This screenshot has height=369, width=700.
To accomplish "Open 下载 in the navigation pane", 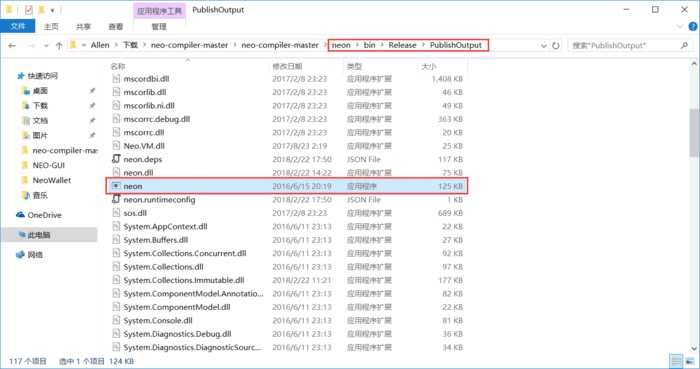I will pyautogui.click(x=40, y=106).
